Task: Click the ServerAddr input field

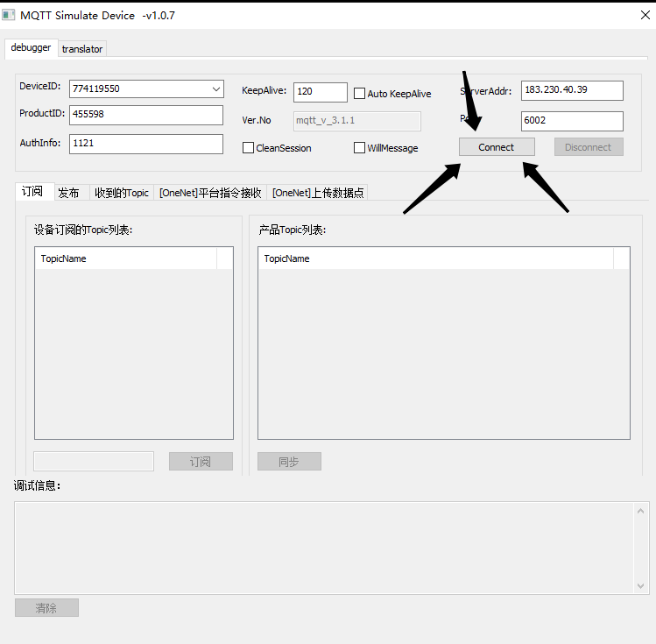Action: 572,90
